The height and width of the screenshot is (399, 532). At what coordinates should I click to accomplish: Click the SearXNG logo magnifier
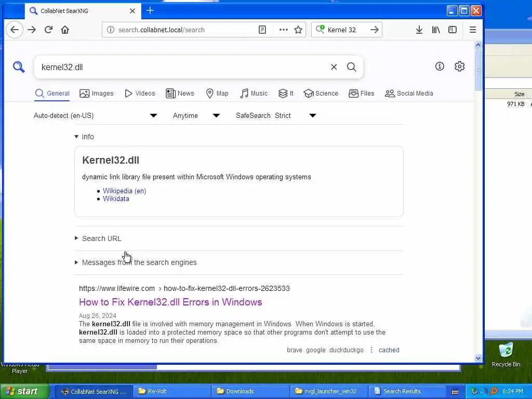click(19, 67)
